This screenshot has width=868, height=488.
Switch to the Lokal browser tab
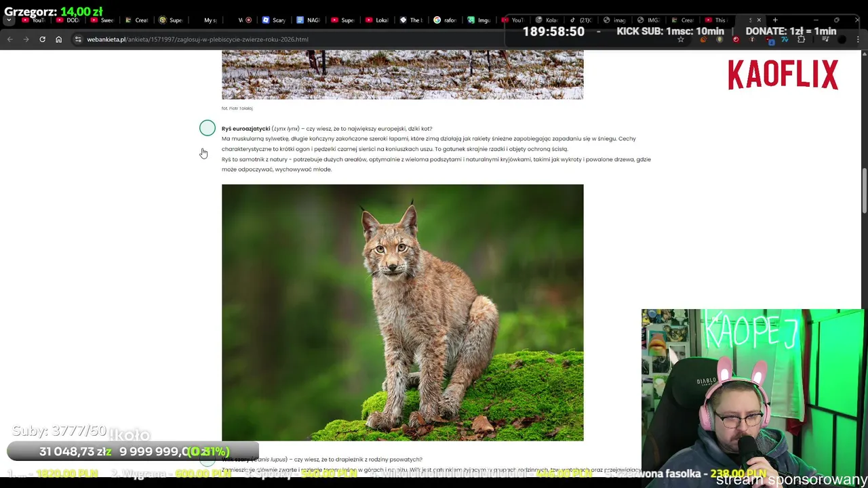click(376, 20)
